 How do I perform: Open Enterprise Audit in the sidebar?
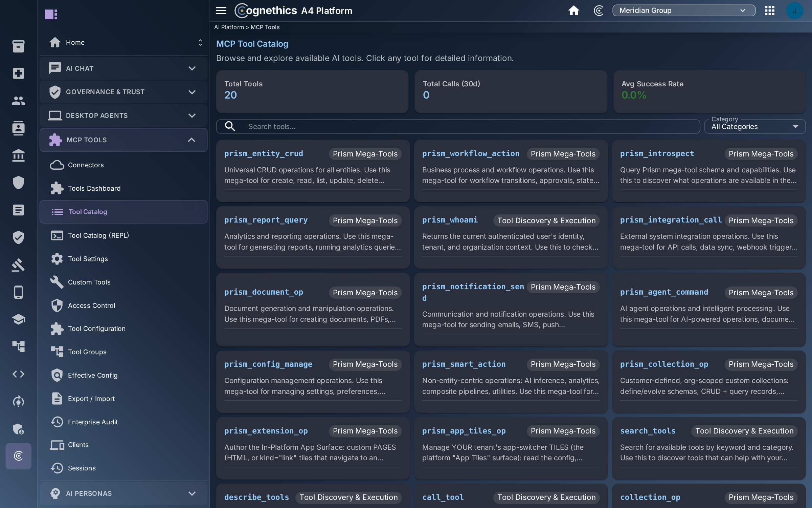123,422
